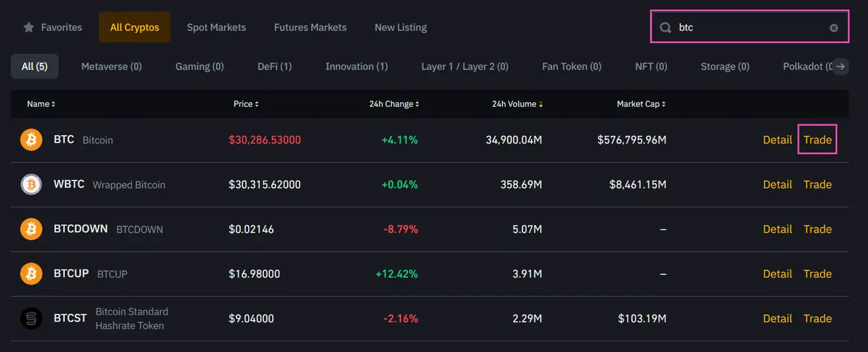Filter by Layer 1 / Layer 2 category

(465, 66)
